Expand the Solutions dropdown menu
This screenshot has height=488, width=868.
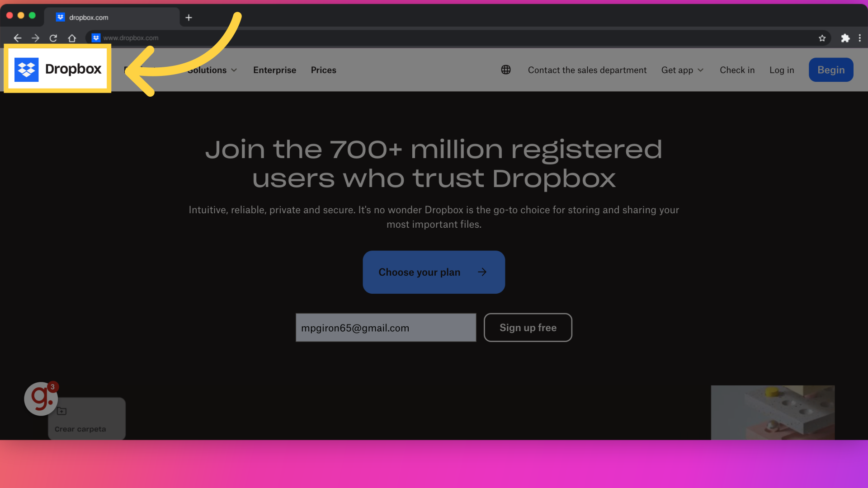tap(211, 70)
